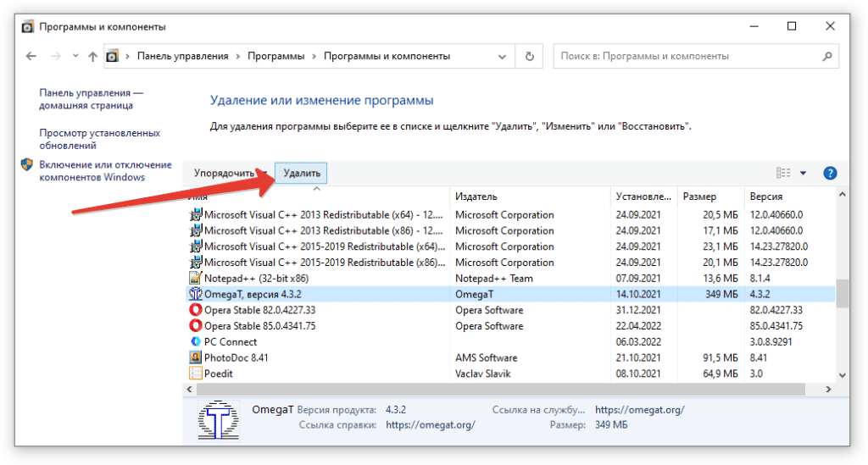The image size is (868, 465).
Task: Select the Notepad++ program icon
Action: click(x=196, y=278)
